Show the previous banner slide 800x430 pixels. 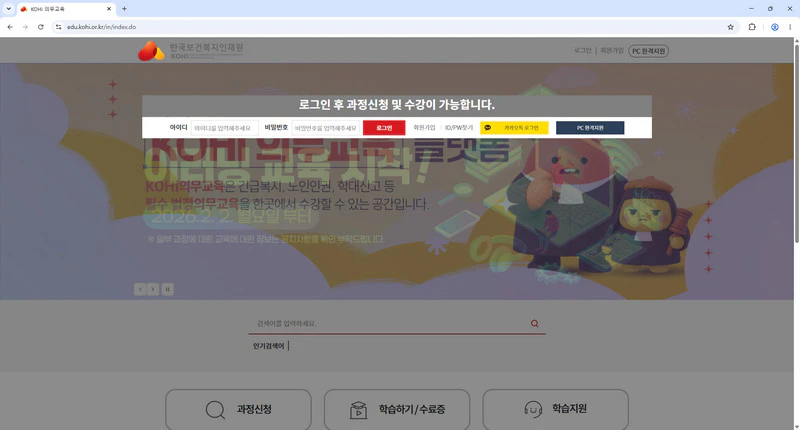140,290
